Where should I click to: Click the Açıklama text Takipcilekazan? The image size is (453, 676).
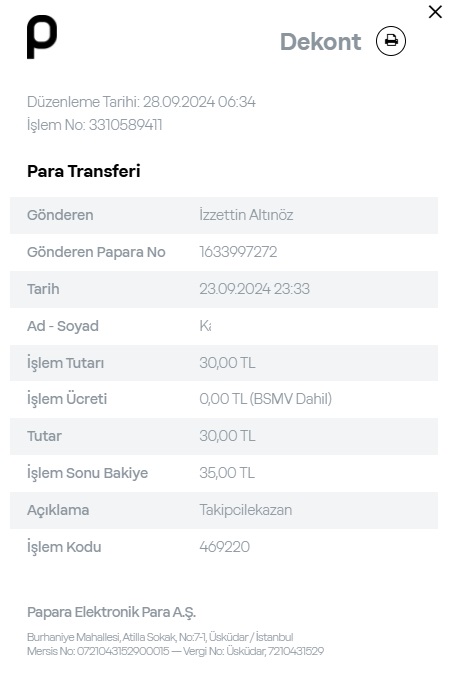pyautogui.click(x=245, y=510)
